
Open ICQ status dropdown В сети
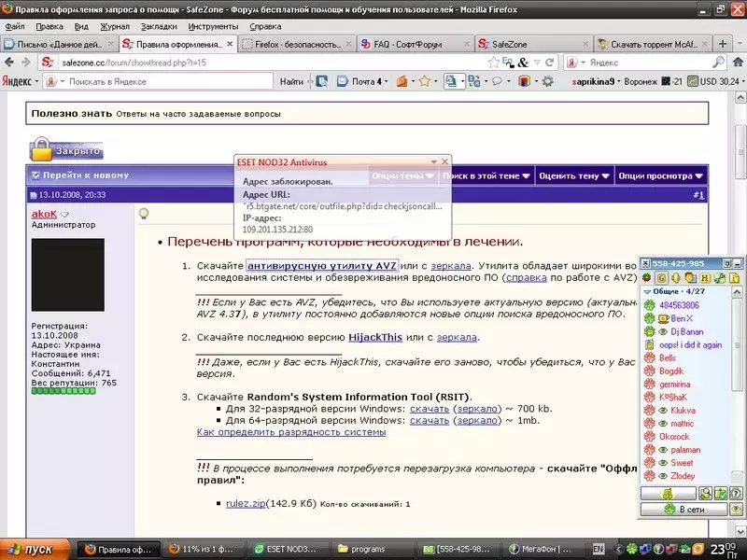coord(684,509)
